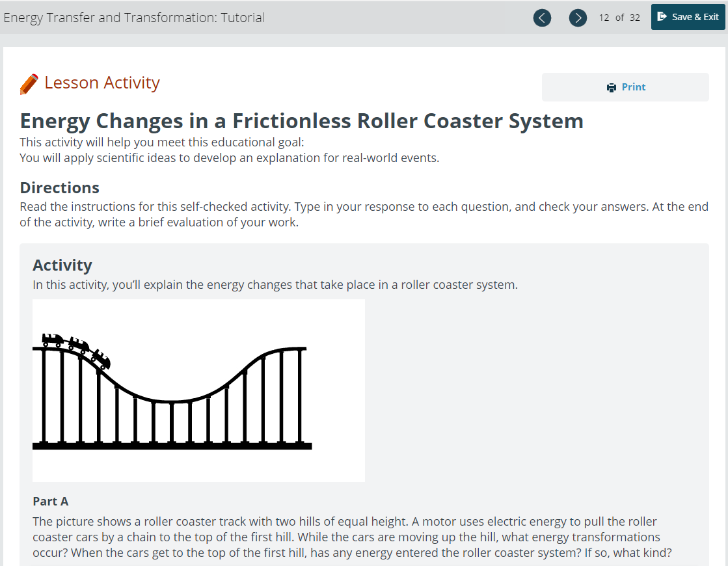Screen dimensions: 728x566
Task: Click the Lesson Activity heading
Action: tap(101, 83)
